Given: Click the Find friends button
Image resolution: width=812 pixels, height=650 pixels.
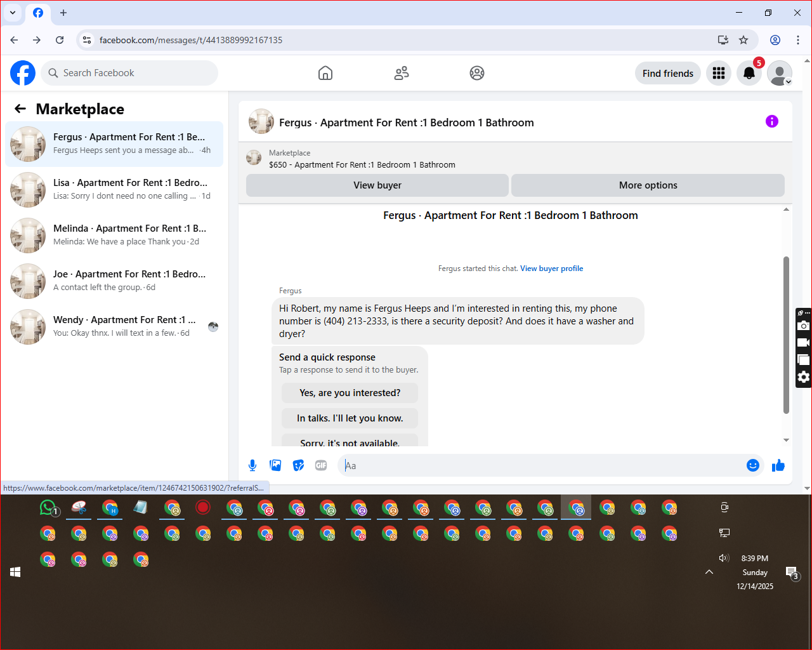Looking at the screenshot, I should [x=668, y=74].
